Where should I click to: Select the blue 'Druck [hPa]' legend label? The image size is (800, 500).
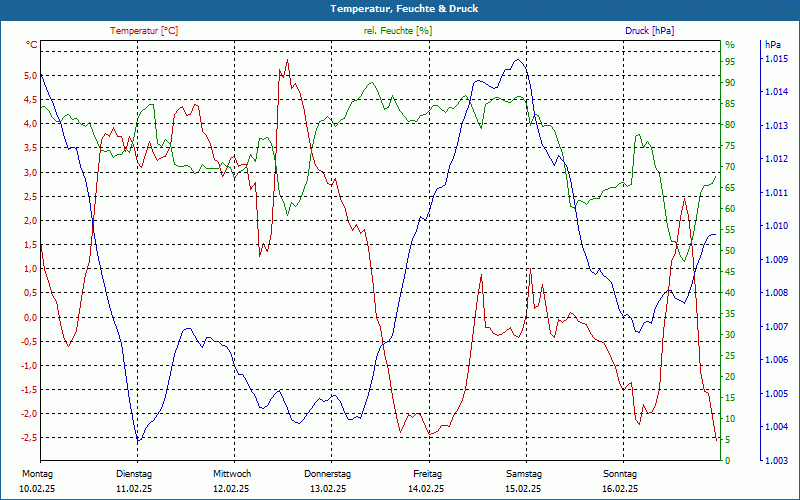649,31
